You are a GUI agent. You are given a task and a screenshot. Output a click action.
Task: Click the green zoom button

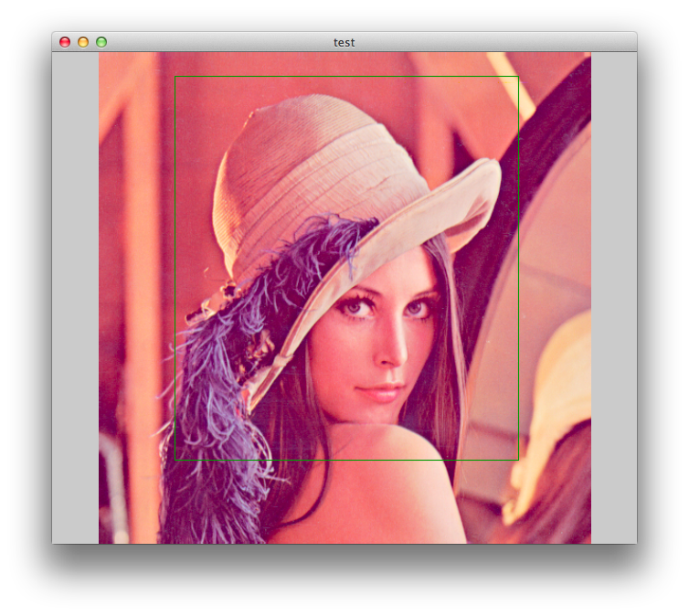[x=101, y=42]
